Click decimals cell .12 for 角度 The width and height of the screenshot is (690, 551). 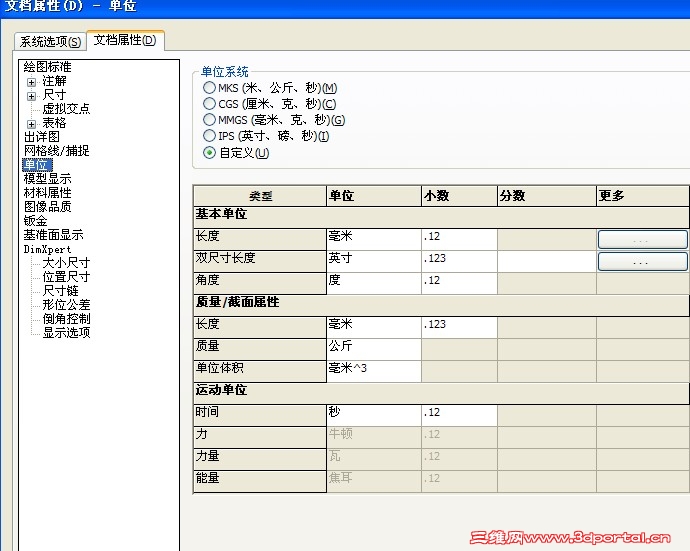[459, 283]
